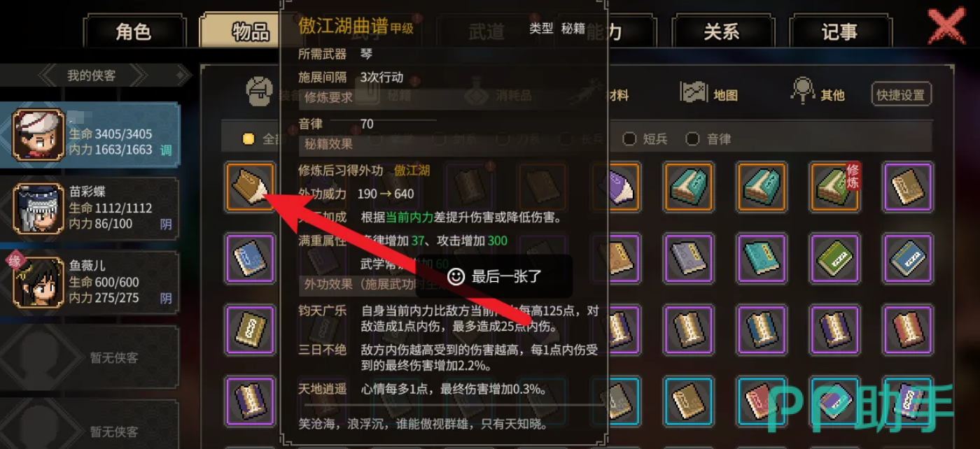Screen dimensions: 980x449
Task: Enable the 音律 filter
Action: pos(708,139)
